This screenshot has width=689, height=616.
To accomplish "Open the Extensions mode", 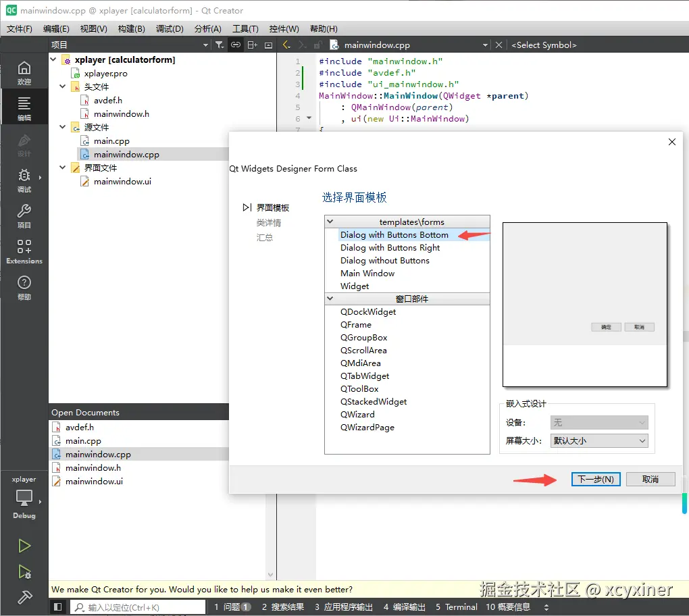I will (24, 252).
